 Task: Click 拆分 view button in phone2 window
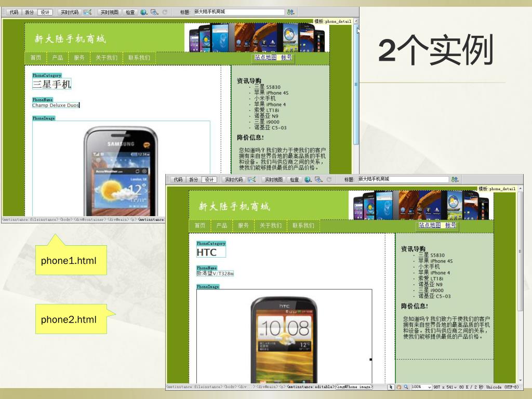[x=193, y=179]
